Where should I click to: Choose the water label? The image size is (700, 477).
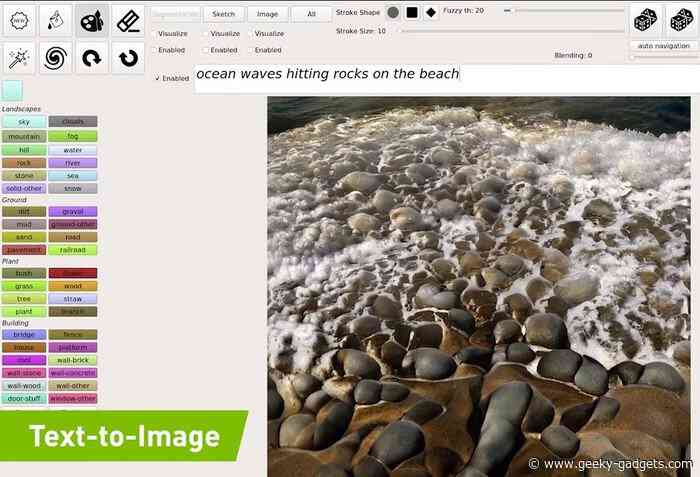[x=73, y=150]
